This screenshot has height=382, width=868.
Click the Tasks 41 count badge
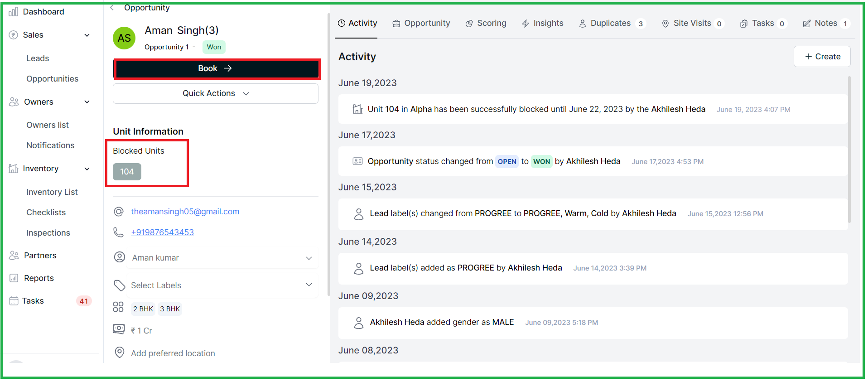click(x=84, y=301)
